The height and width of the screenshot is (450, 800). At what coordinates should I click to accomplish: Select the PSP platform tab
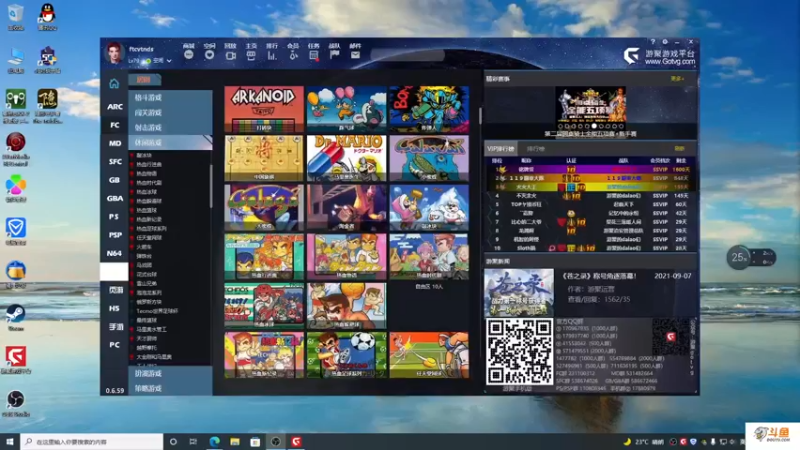pyautogui.click(x=115, y=235)
